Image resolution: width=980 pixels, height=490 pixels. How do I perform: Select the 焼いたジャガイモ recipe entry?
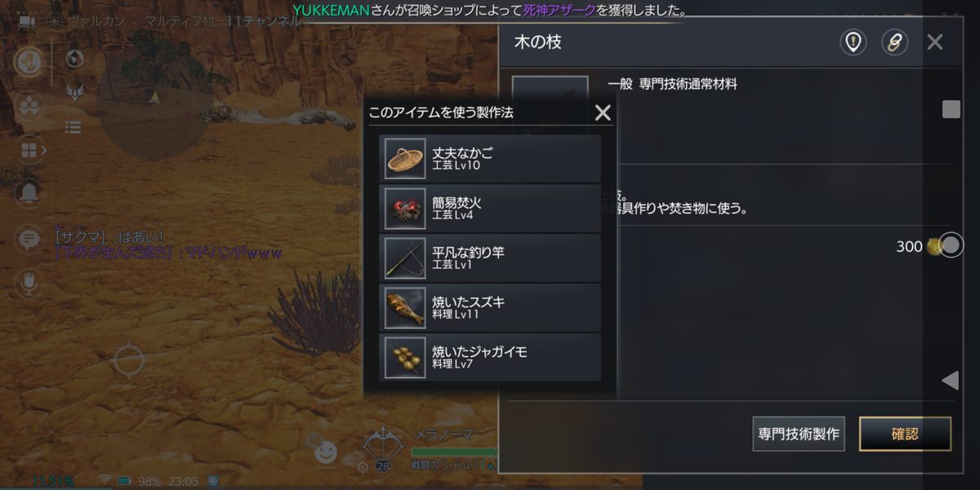coord(490,357)
